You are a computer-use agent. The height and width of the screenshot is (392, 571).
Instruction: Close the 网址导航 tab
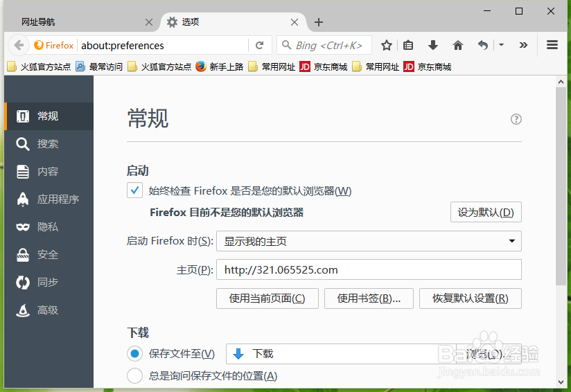tap(149, 22)
